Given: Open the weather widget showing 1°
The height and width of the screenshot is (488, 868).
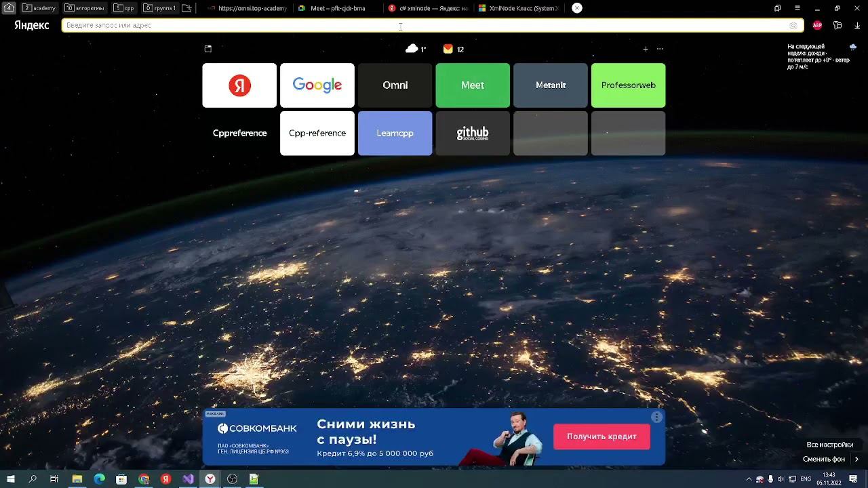Looking at the screenshot, I should pos(416,49).
